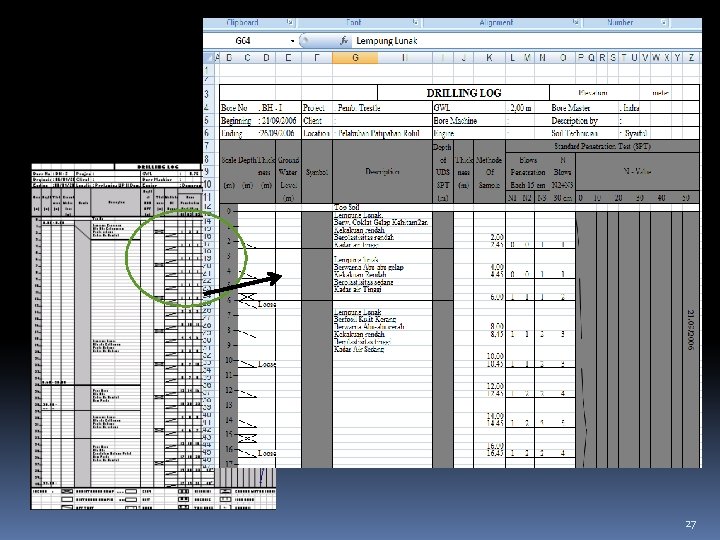Select the GWL label cell
The width and height of the screenshot is (720, 540).
(442, 108)
